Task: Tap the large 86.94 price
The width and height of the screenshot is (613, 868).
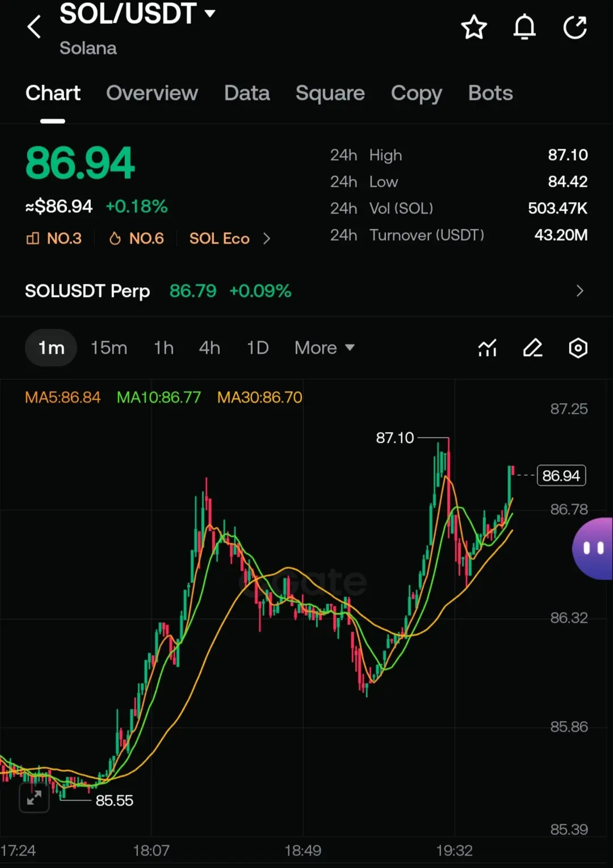Action: click(x=80, y=163)
